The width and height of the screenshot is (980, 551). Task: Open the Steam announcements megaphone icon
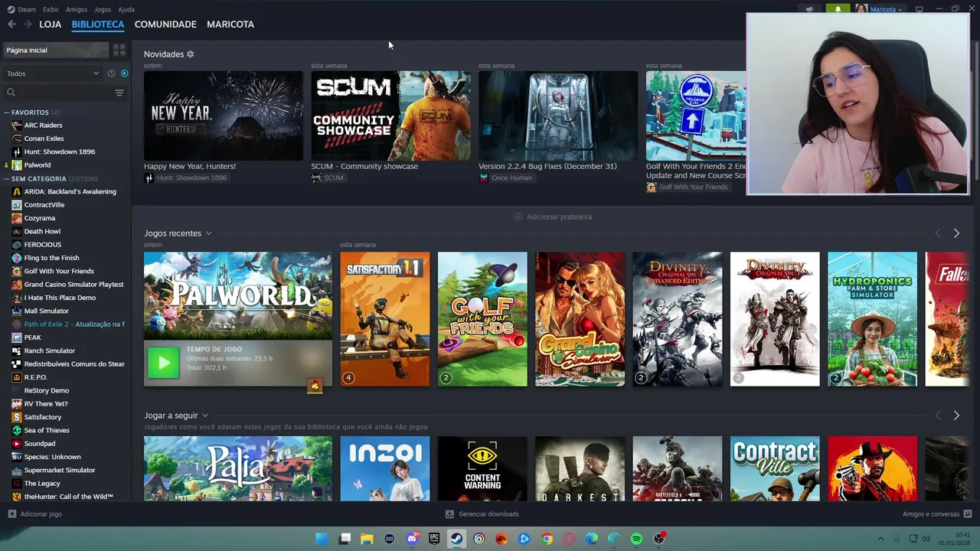809,9
